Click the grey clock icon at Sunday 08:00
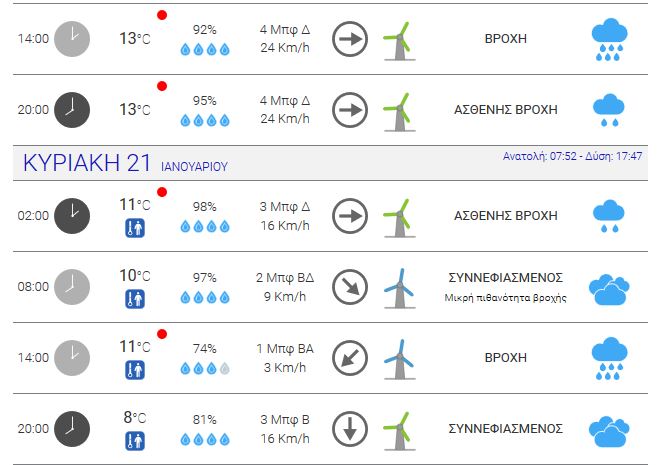Viewport: 658px width, 465px height. 72,287
